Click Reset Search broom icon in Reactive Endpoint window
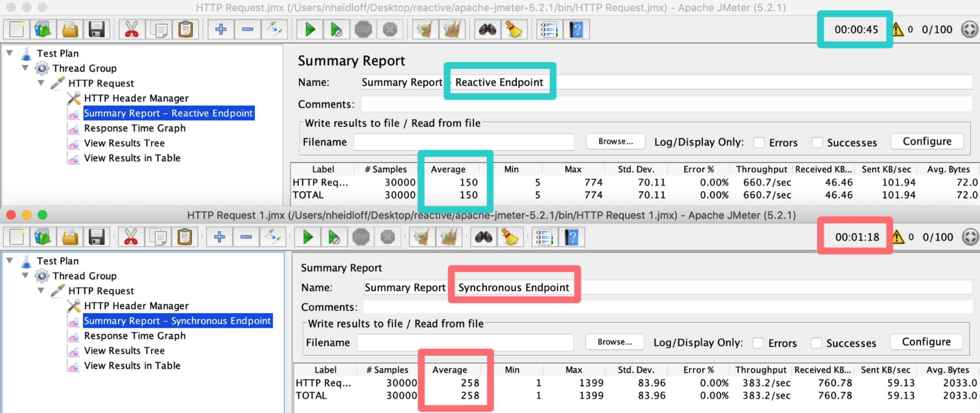 [x=514, y=29]
